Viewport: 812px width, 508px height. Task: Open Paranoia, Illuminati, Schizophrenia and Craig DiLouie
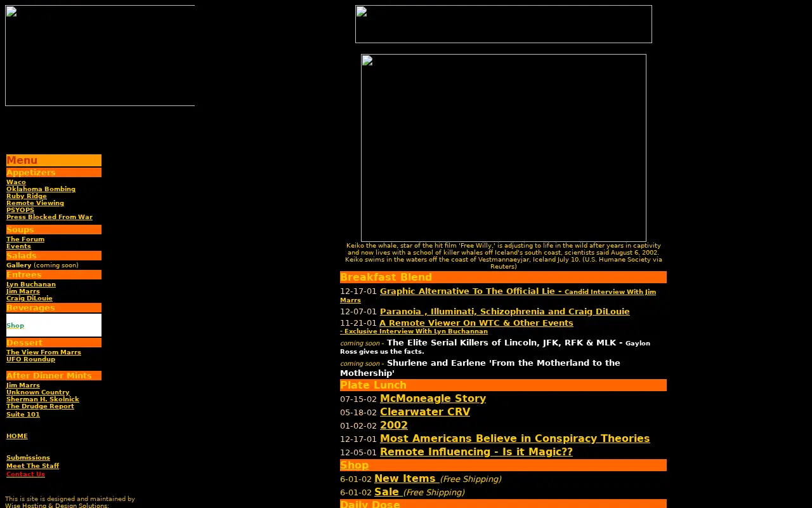tap(504, 312)
